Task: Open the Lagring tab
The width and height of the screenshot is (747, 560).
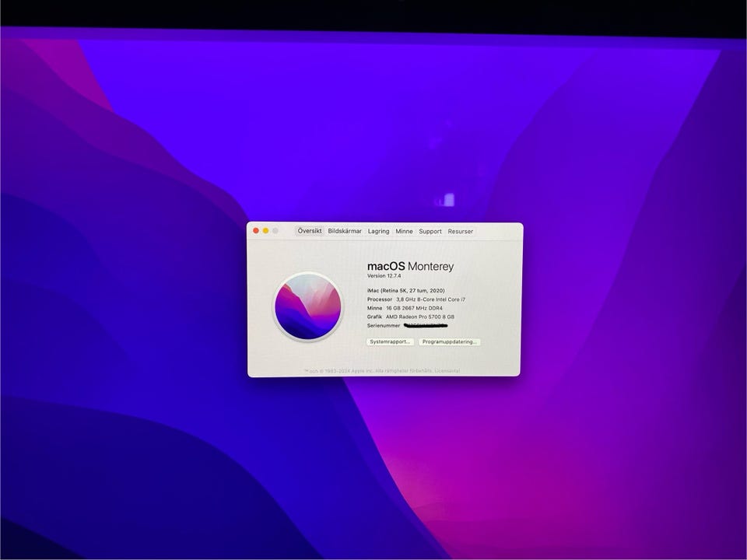Action: pos(379,231)
